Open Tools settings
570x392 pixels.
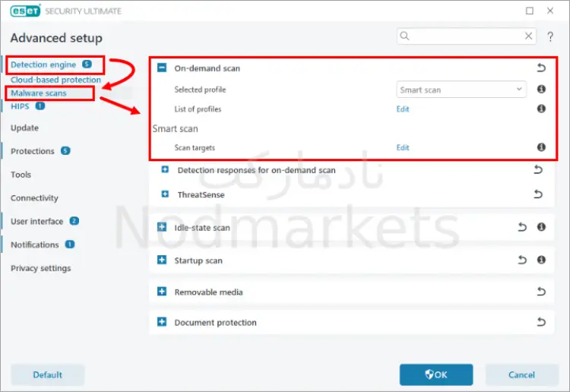21,175
